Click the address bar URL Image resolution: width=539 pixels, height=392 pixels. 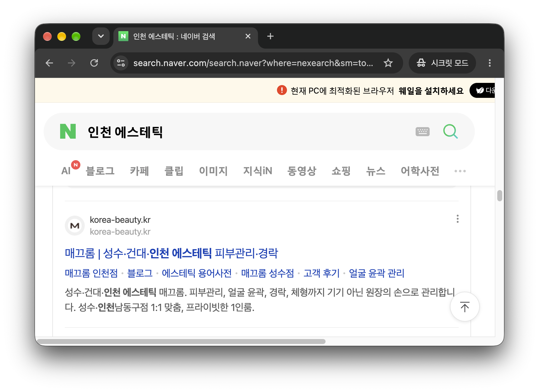tap(253, 63)
